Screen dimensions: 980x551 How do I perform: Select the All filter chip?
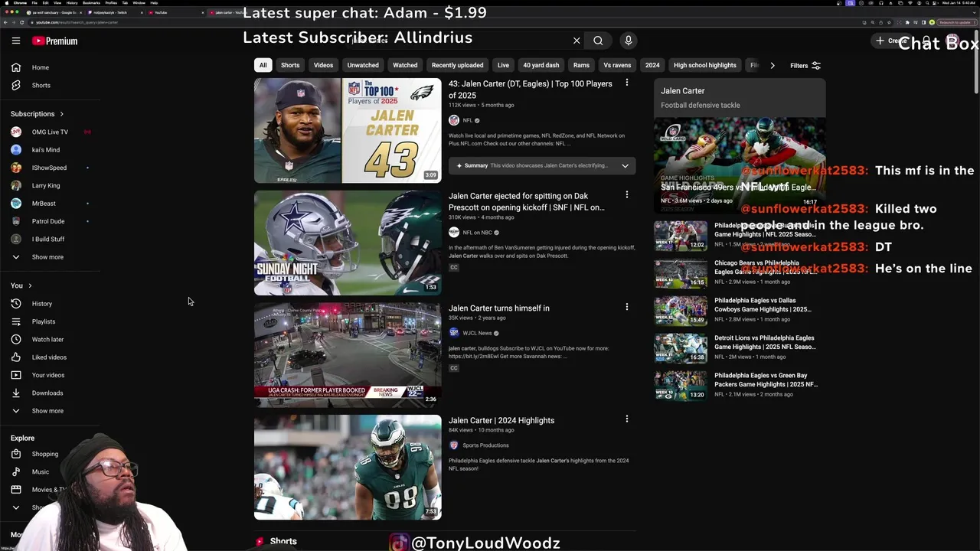tap(263, 66)
